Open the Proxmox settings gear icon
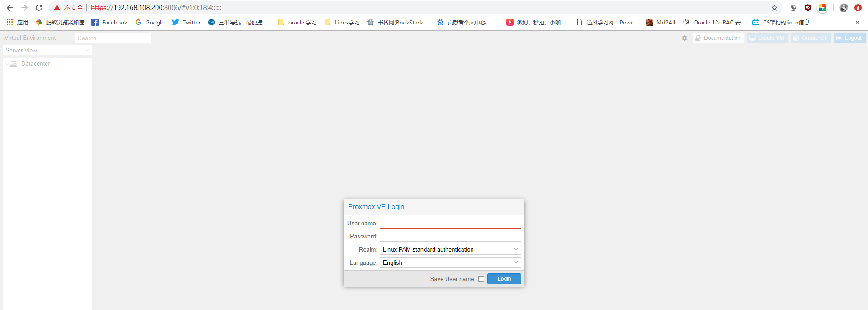The image size is (868, 310). (x=684, y=38)
